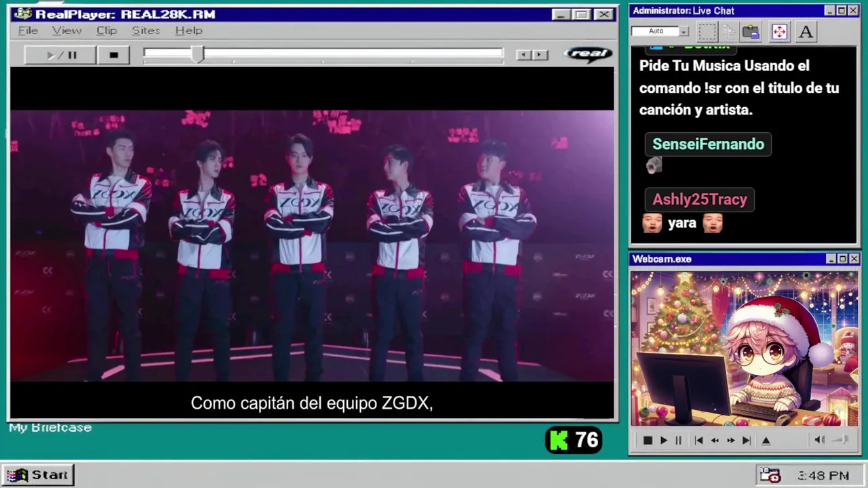Click the green K counter badge
Viewport: 868px width, 488px height.
pos(574,441)
